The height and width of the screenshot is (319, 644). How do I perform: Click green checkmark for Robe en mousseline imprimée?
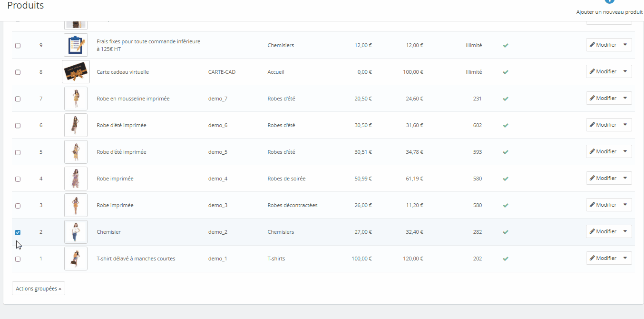click(x=506, y=99)
